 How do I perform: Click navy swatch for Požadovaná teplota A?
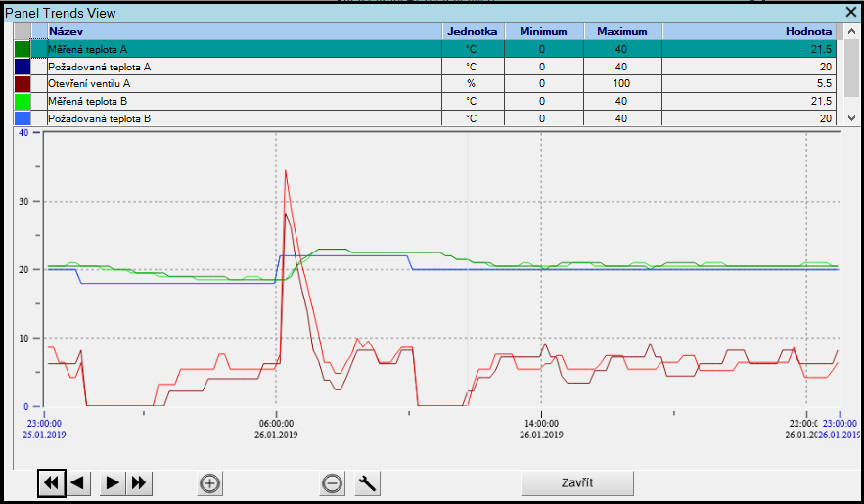pos(23,67)
